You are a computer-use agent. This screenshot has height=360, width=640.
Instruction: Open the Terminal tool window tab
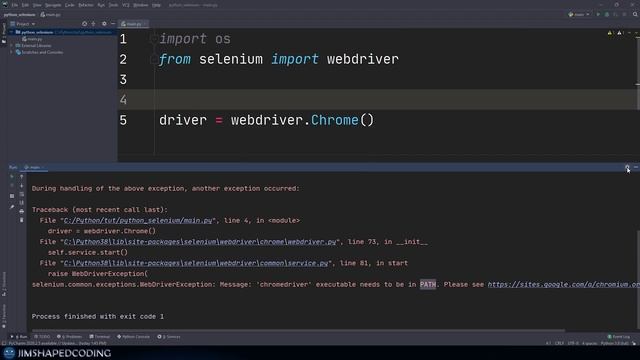[100, 337]
